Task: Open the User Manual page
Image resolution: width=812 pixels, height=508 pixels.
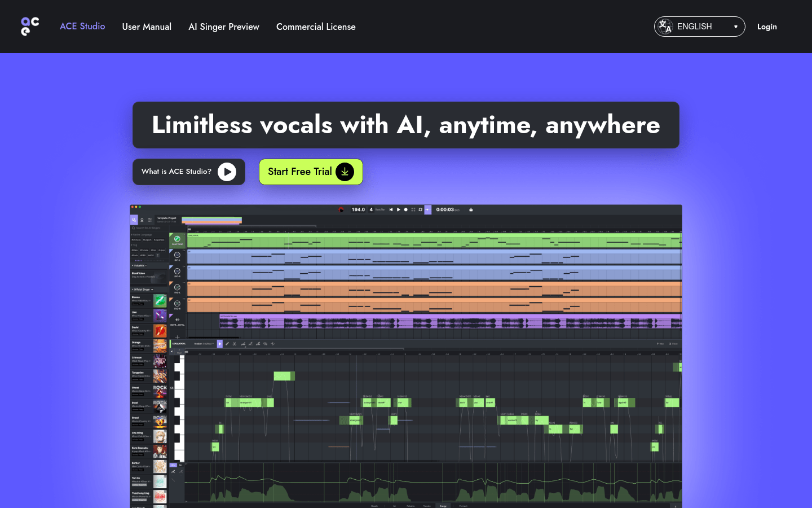Action: (147, 27)
